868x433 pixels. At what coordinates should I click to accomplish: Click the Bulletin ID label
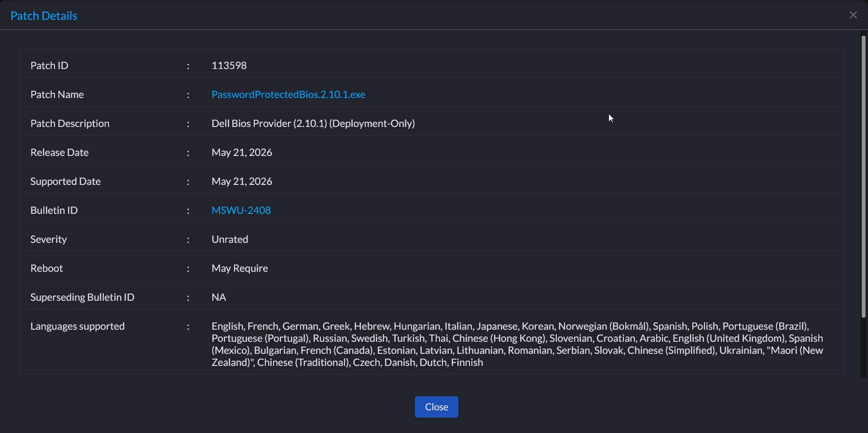[x=54, y=210]
